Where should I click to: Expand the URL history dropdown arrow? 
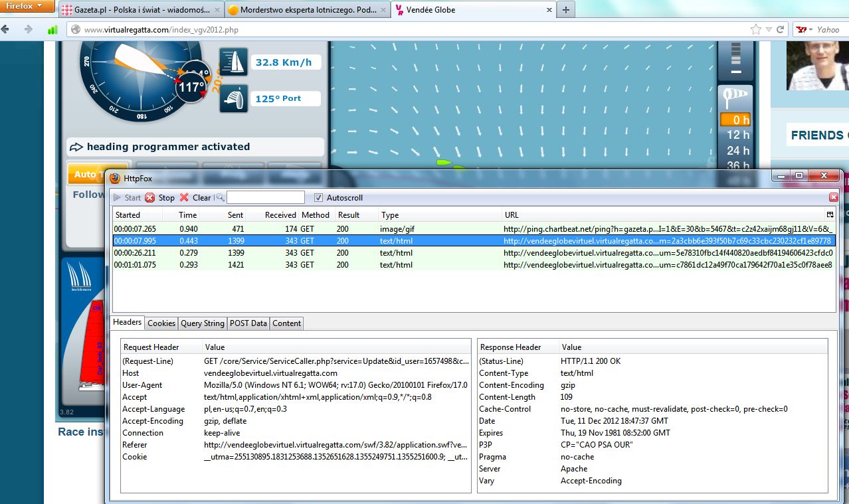pos(768,30)
